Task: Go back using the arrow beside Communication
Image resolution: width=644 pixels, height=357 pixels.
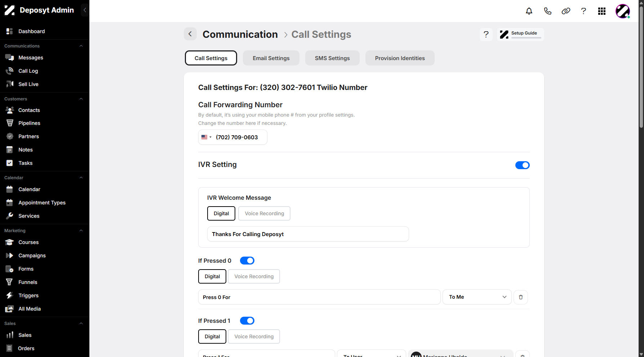Action: coord(190,34)
